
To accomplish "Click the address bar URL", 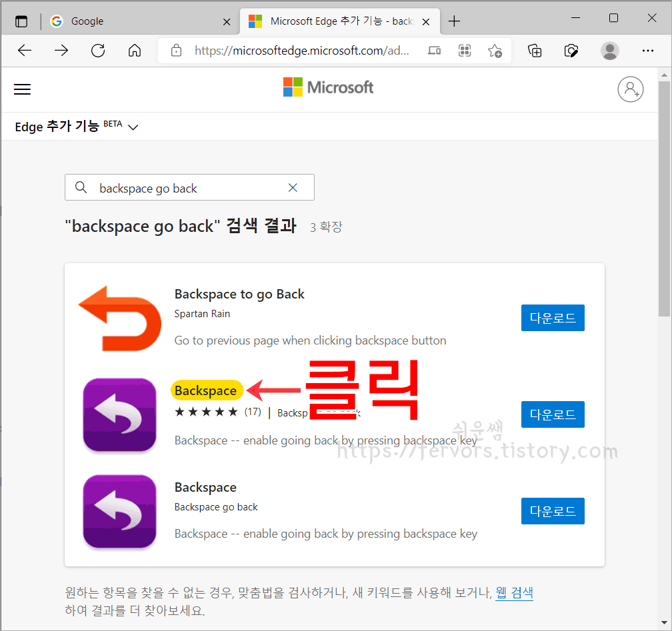I will click(x=302, y=51).
